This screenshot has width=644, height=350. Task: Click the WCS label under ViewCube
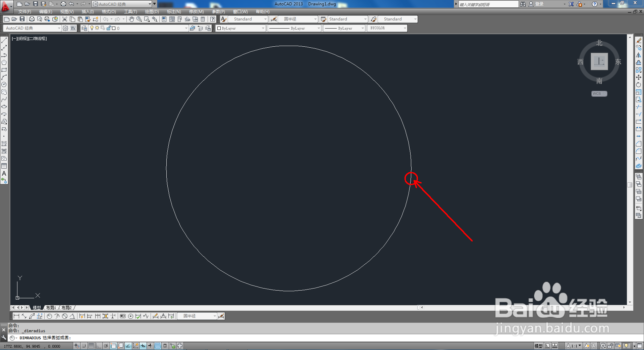[599, 94]
